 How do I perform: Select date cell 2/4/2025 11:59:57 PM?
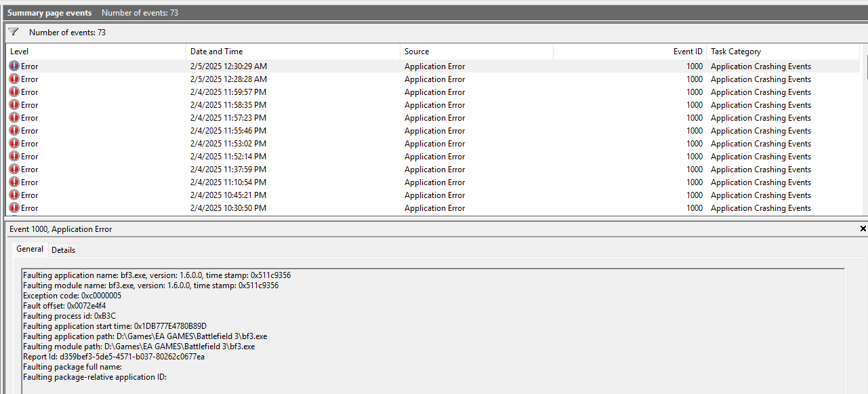228,92
